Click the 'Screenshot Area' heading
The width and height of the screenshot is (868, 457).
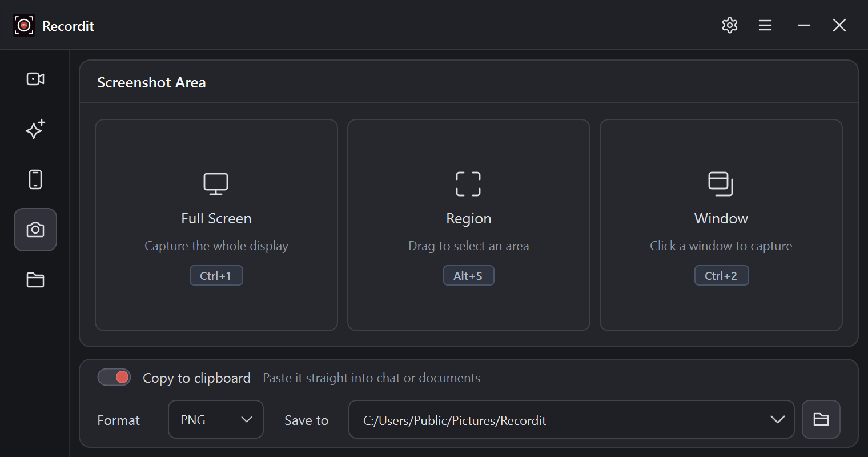click(x=151, y=82)
